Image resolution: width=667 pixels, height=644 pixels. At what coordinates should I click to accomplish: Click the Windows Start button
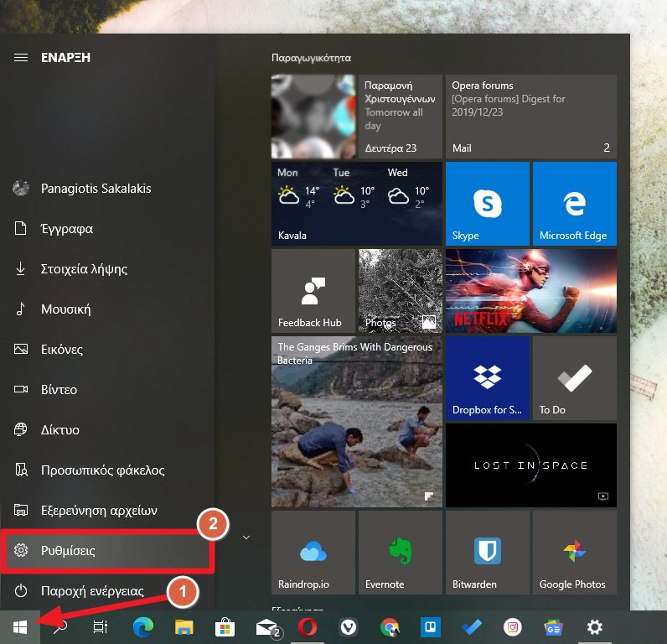point(19,626)
